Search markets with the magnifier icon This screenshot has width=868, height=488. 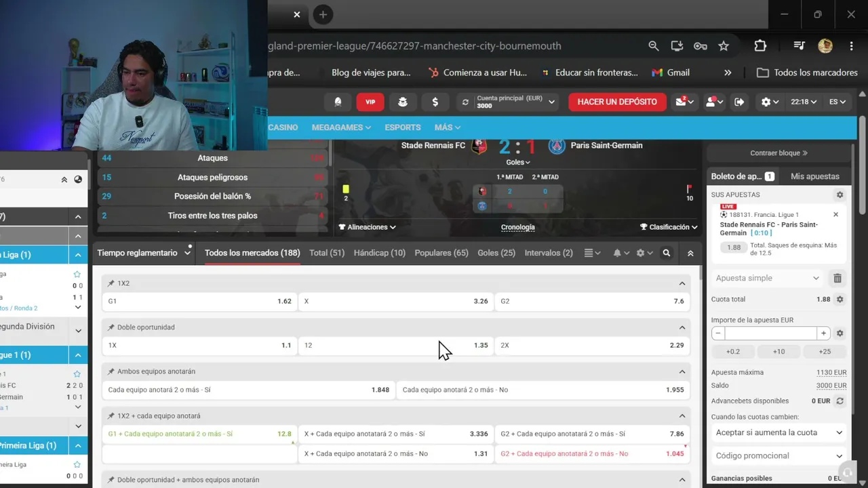click(x=667, y=253)
